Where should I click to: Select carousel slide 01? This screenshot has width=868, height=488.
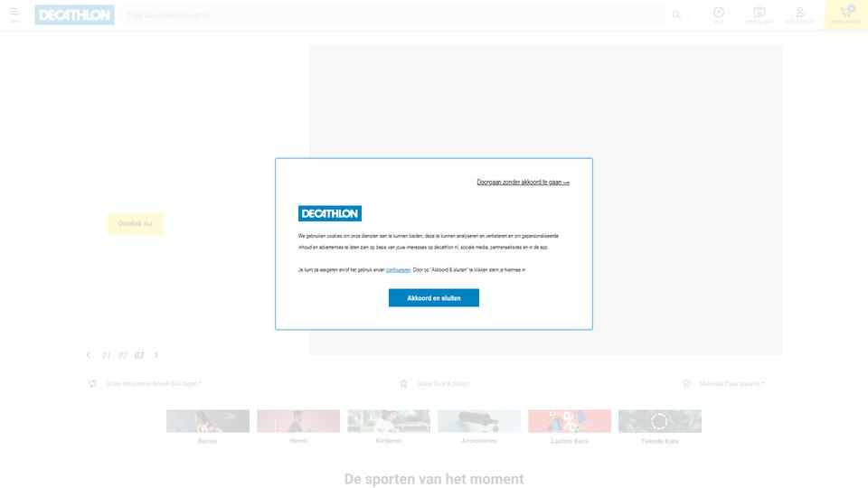click(106, 355)
